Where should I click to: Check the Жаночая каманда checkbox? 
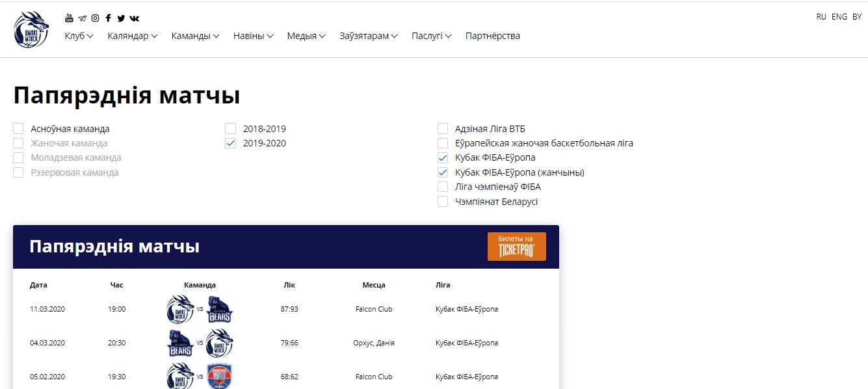pos(18,143)
